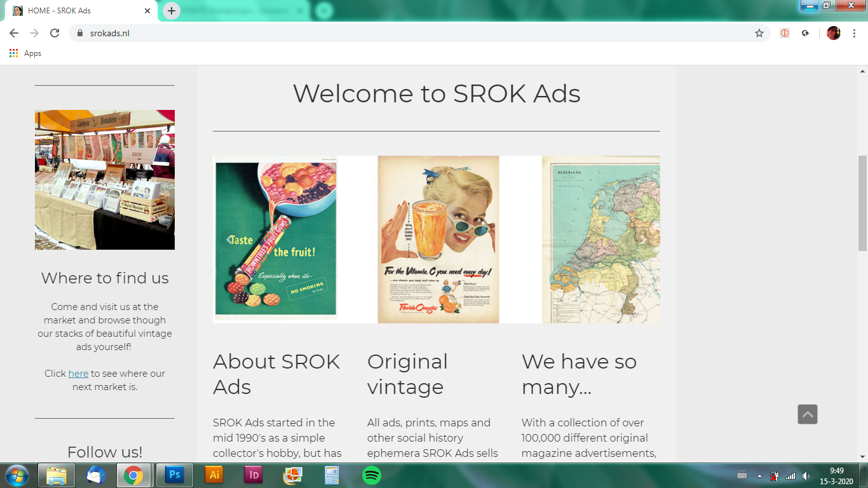Image resolution: width=868 pixels, height=488 pixels.
Task: Click the clock showing 9:49
Action: (x=836, y=475)
